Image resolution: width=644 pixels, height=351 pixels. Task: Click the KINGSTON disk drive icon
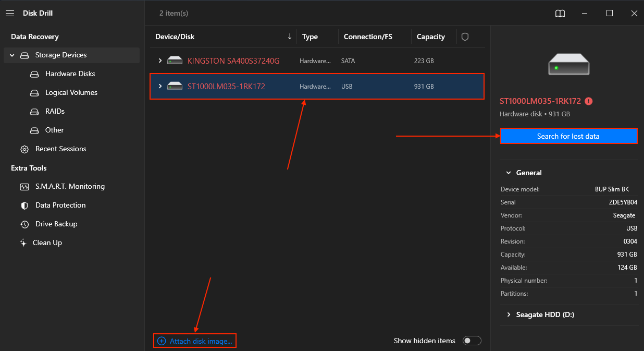(175, 61)
